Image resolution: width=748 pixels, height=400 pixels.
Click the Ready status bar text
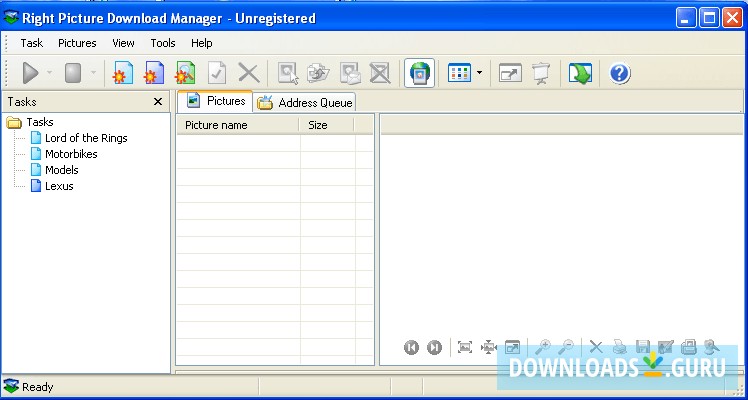coord(38,387)
